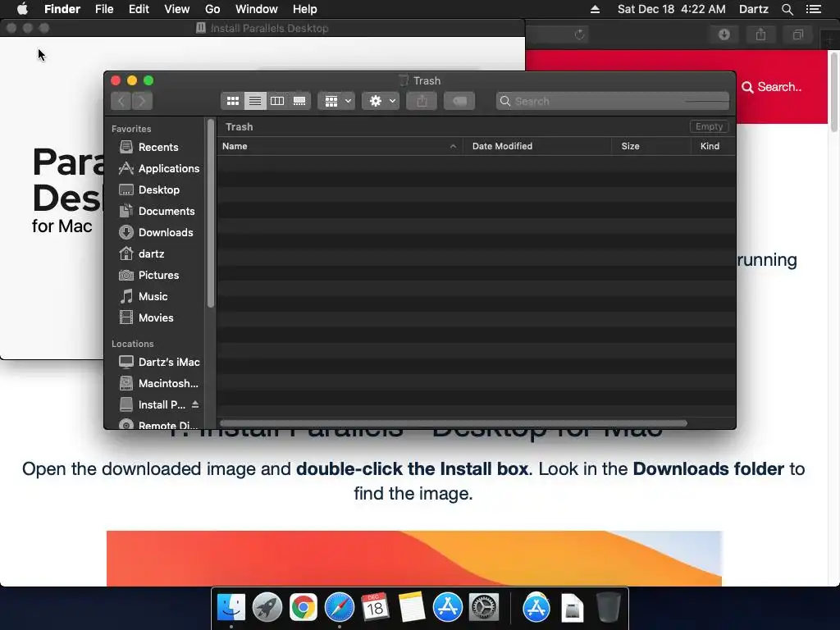Click the Search field in Trash window
Screen dimensions: 840x630
pos(613,101)
